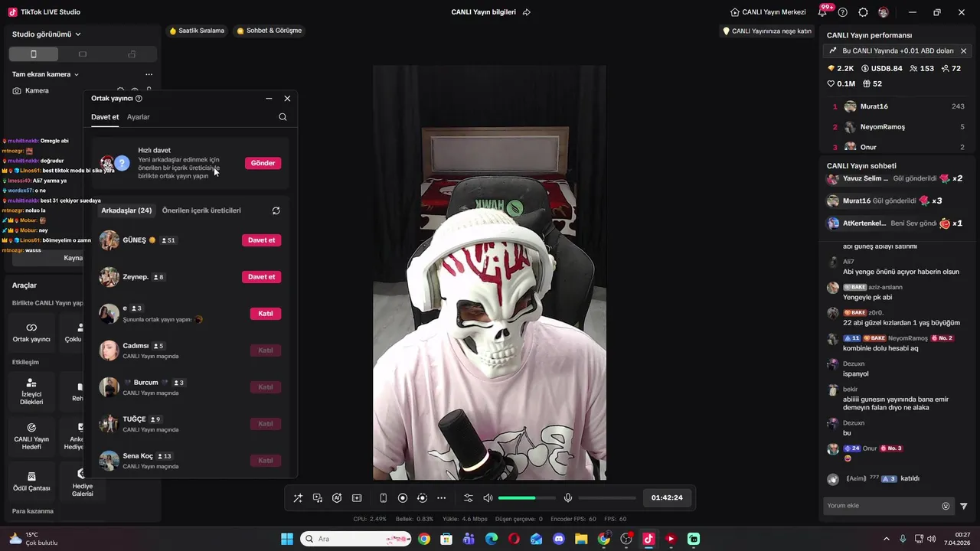The width and height of the screenshot is (980, 551).
Task: Open chat filter funnel icon
Action: click(964, 506)
